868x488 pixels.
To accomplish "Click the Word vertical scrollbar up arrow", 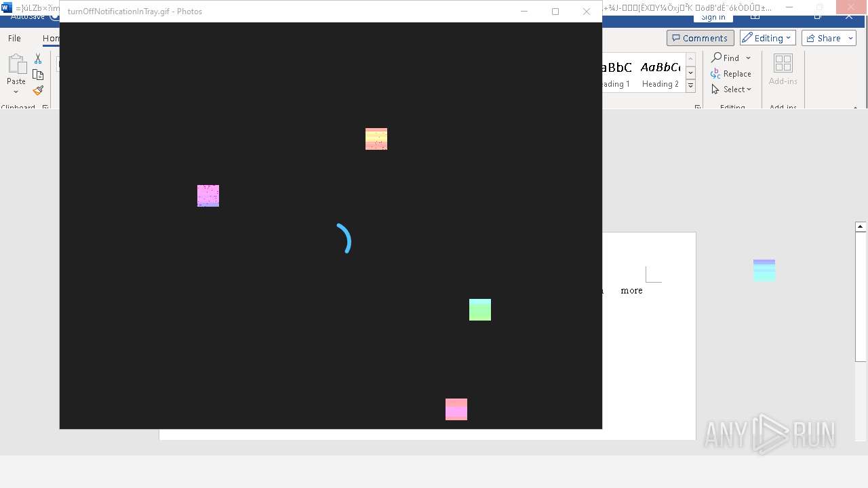I will click(861, 226).
